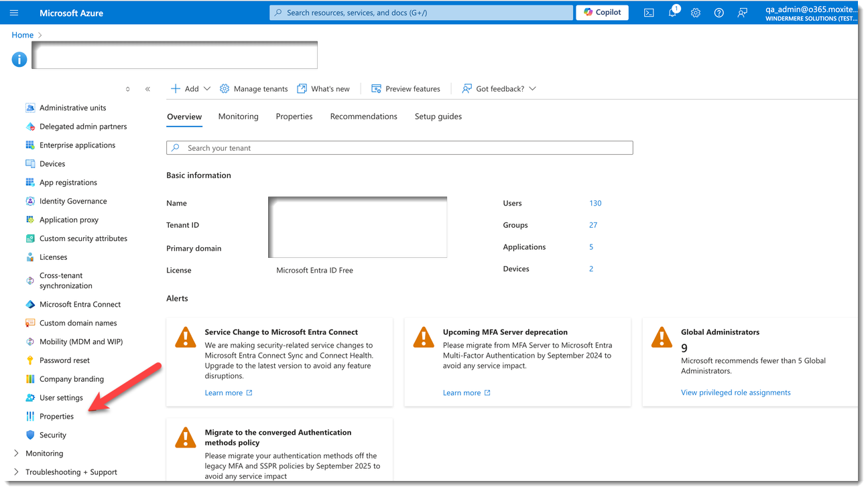Collapse the sidebar with double chevron
Image resolution: width=868 pixels, height=491 pixels.
(x=147, y=89)
